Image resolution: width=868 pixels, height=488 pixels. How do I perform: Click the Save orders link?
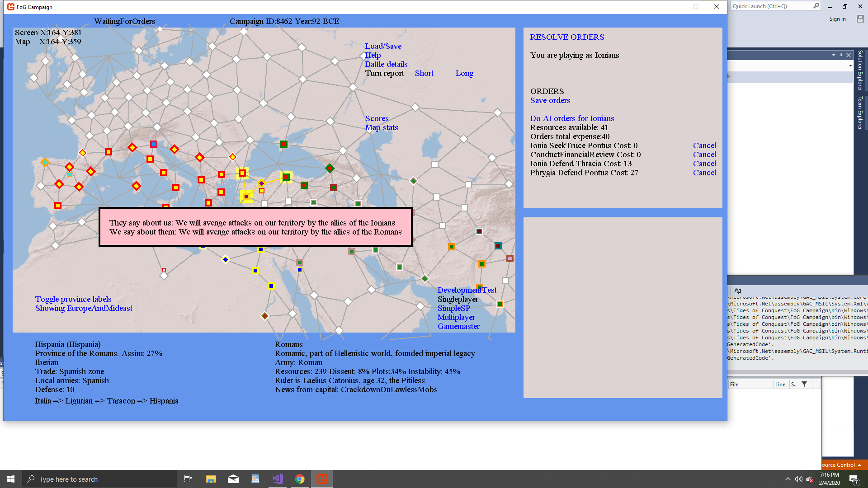(x=550, y=100)
